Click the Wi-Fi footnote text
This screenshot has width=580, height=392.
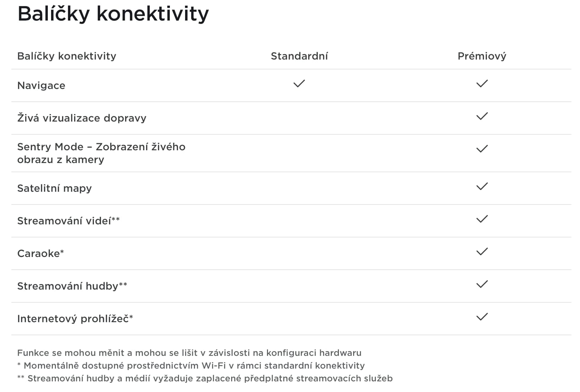191,365
